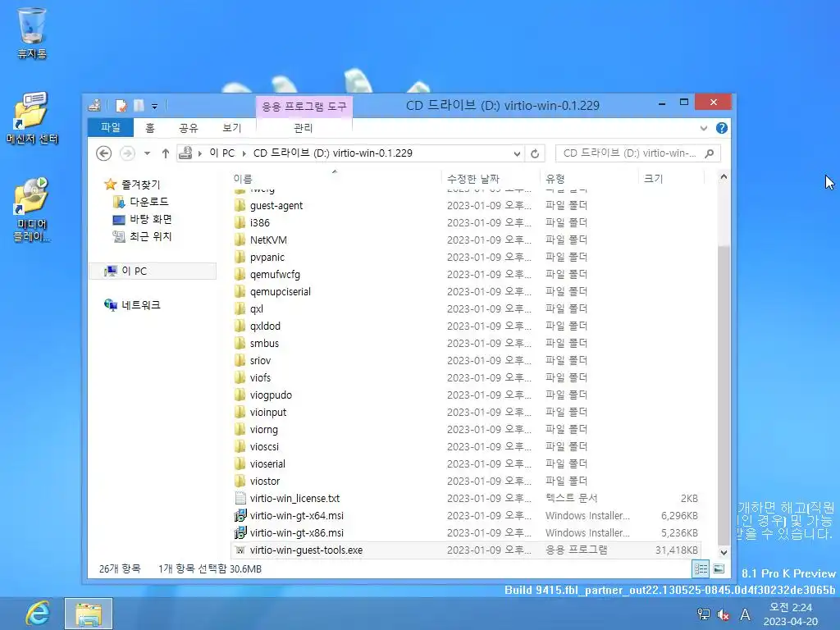Launch Internet Explorer from the taskbar
The image size is (840, 630).
(x=36, y=614)
